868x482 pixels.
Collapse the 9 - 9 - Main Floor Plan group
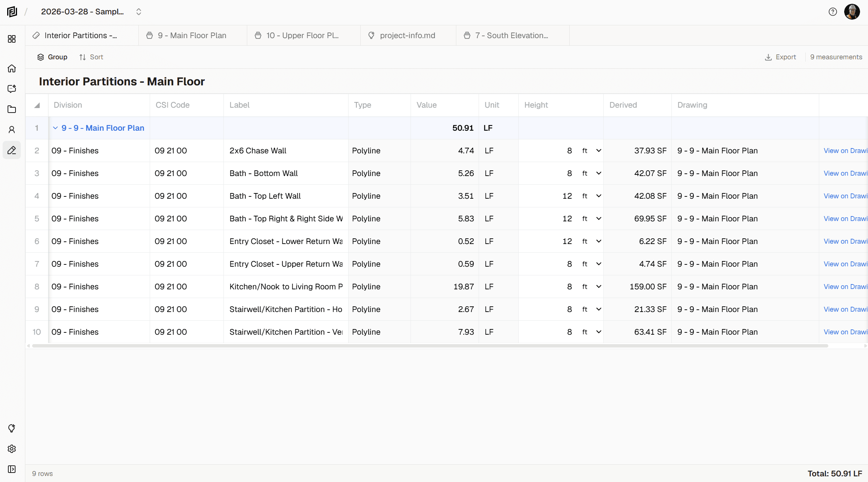pos(55,128)
